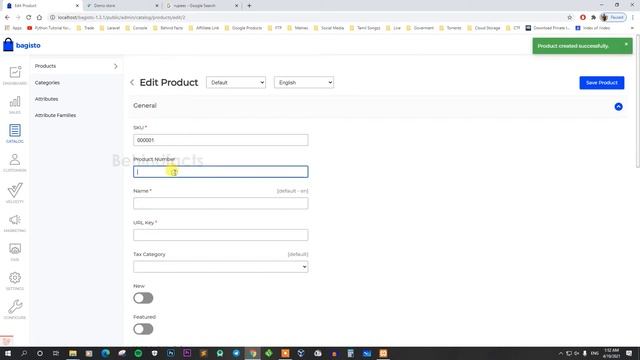This screenshot has height=360, width=640.
Task: Expand the Products menu arrow
Action: coord(116,66)
